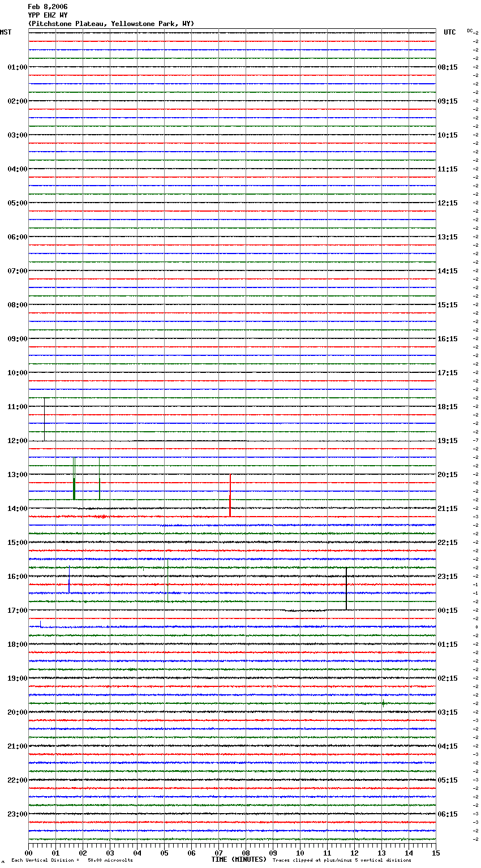This screenshot has height=868, width=481.
Task: Click minute tick label "13" on x-axis
Action: pyautogui.click(x=381, y=853)
